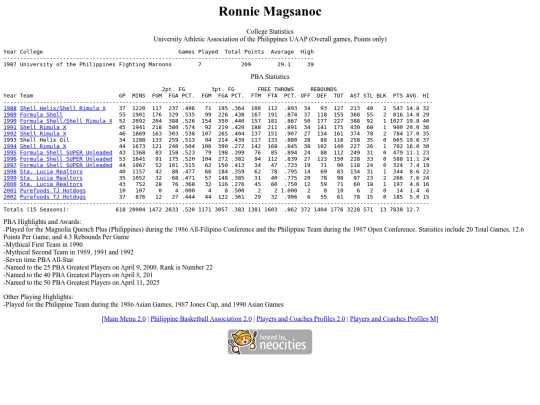Open the 1991 season link
This screenshot has width=540, height=405.
pos(10,127)
